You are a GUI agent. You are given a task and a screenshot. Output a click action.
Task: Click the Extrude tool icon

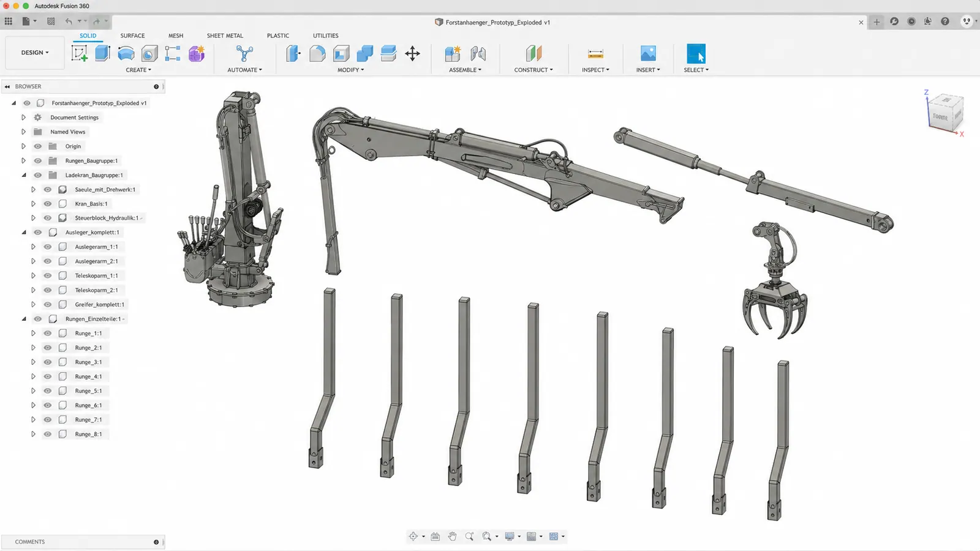click(x=102, y=54)
